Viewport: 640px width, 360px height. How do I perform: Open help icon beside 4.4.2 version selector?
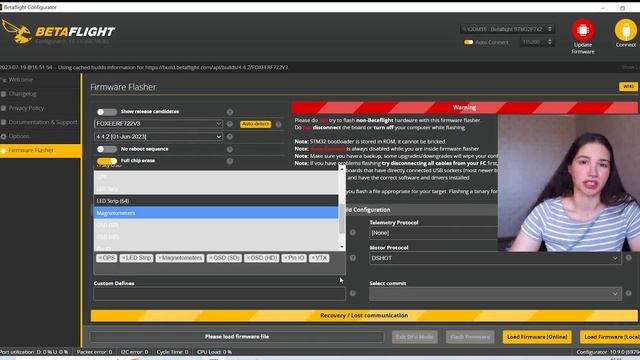tap(230, 137)
